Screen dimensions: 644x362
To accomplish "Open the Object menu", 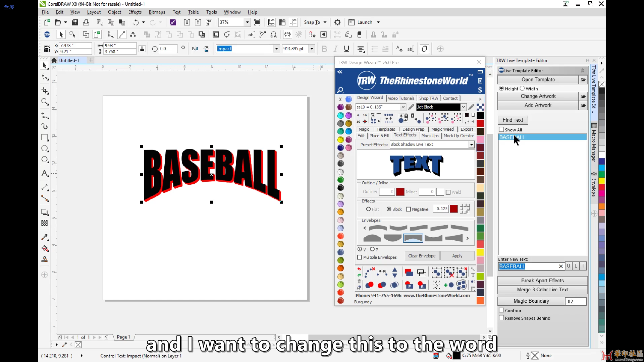I will pyautogui.click(x=114, y=12).
